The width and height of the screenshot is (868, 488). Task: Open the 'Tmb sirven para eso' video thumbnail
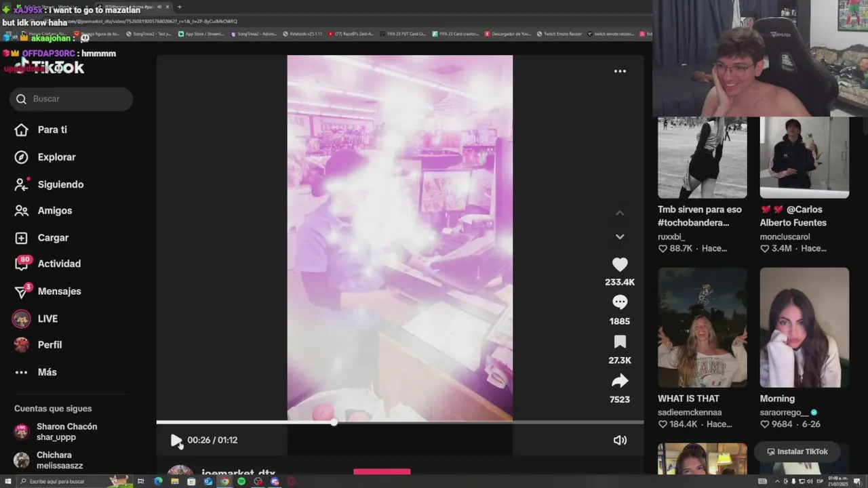tap(703, 158)
